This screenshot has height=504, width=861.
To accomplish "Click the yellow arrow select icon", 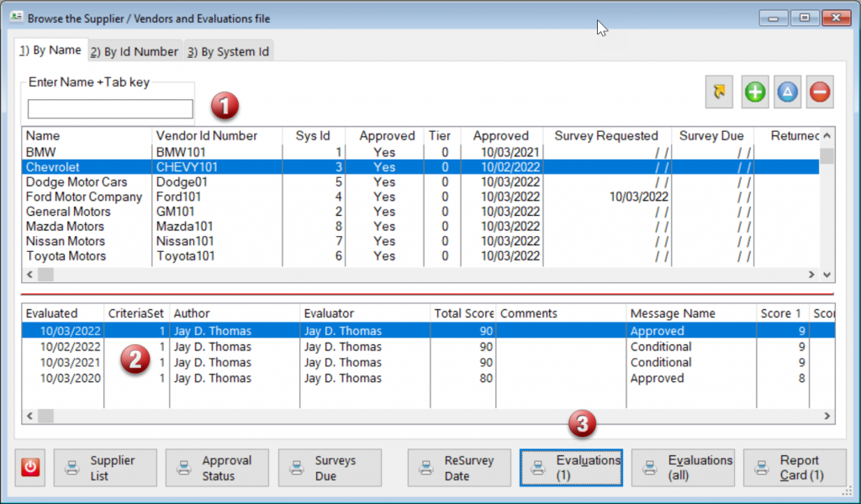I will point(719,92).
